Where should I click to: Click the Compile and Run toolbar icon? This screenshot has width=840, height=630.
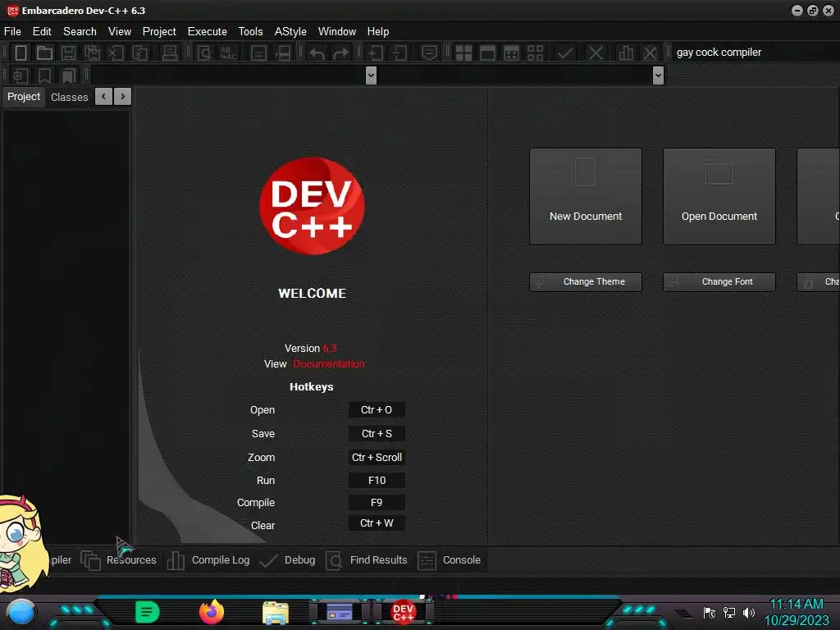tap(512, 52)
